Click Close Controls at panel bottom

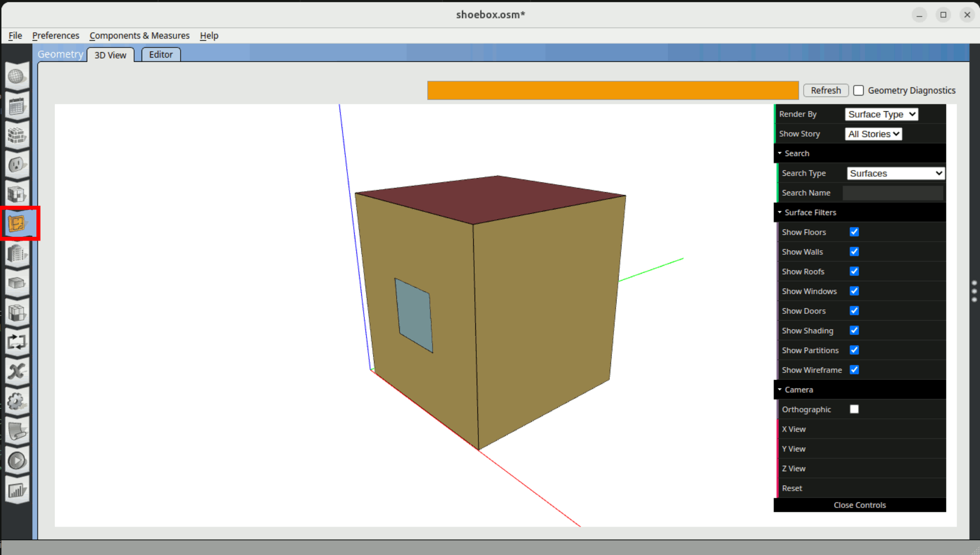click(859, 505)
